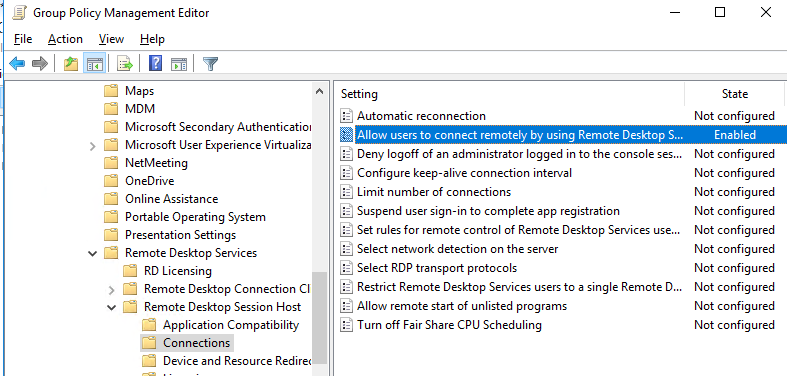
Task: Open the View menu
Action: (x=111, y=39)
